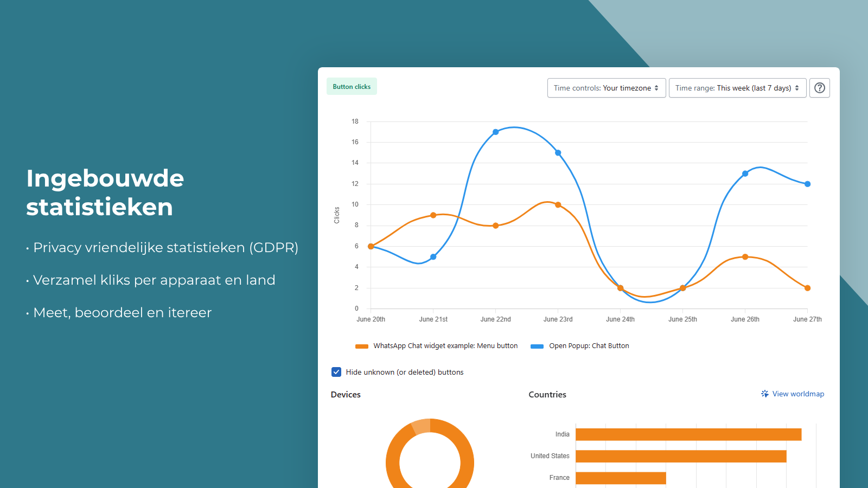
Task: Click the WhatsApp Chat widget example legend label
Action: (445, 346)
